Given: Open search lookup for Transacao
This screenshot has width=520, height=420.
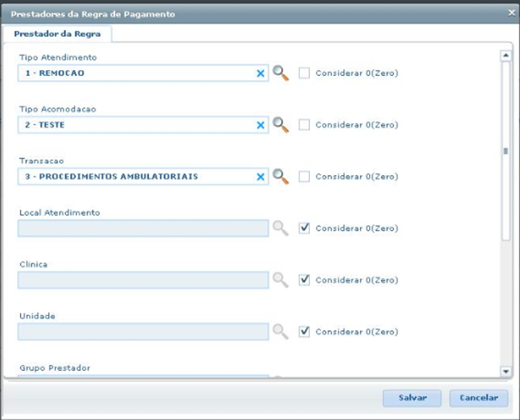Looking at the screenshot, I should coord(281,177).
